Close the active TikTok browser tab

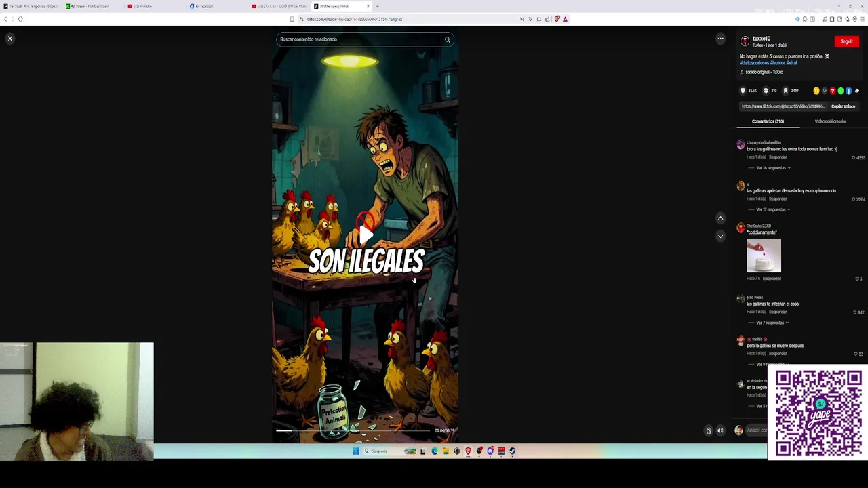coord(368,6)
